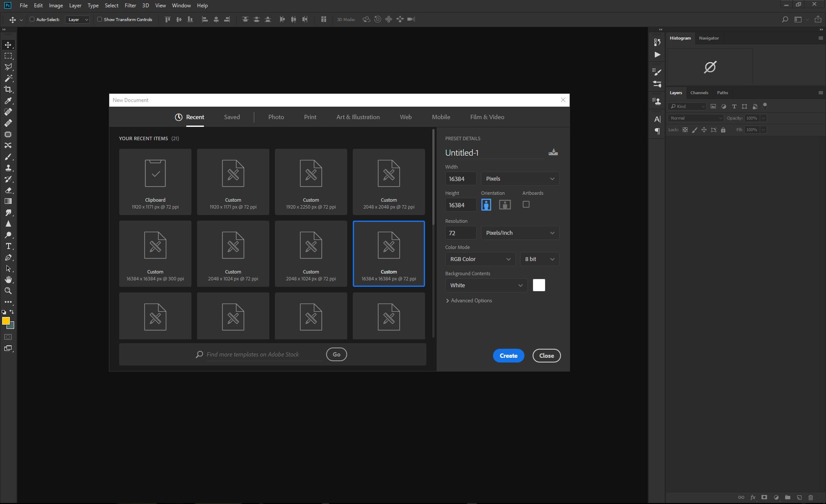Click the Go button
The image size is (826, 504).
click(x=336, y=354)
